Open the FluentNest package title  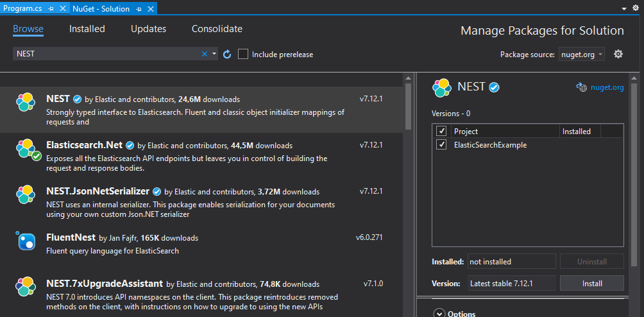coord(71,237)
